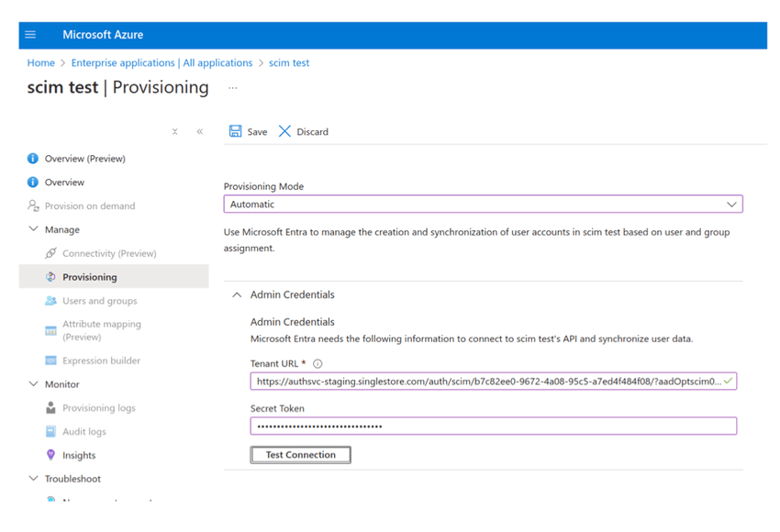Screen dimensions: 780x532
Task: Collapse the Monitor sidebar group
Action: 34,384
